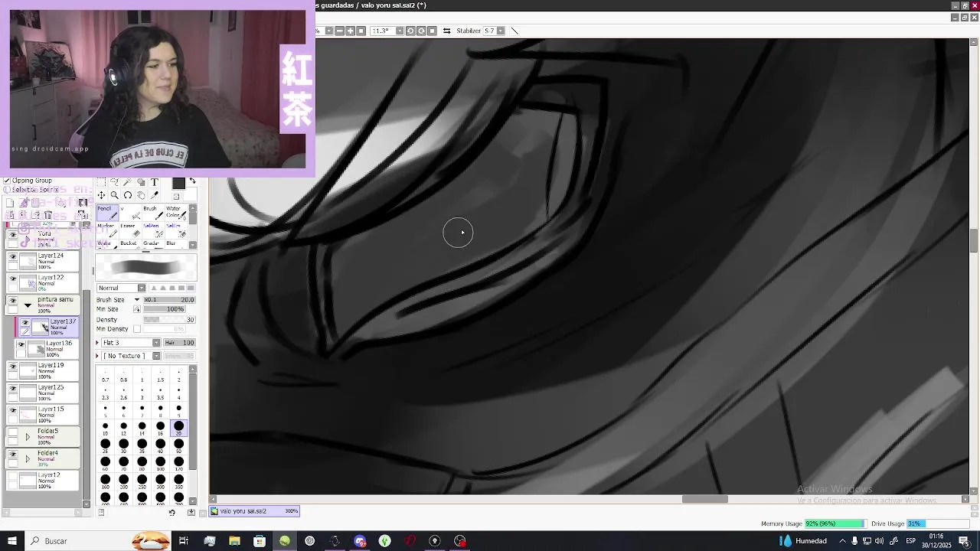
Task: Select the Water Color tool
Action: [176, 212]
